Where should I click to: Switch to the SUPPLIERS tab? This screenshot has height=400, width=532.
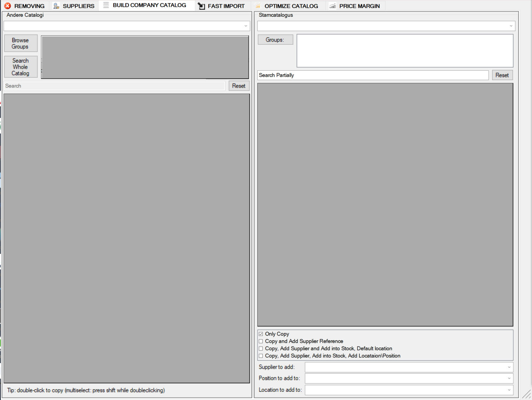click(x=74, y=6)
